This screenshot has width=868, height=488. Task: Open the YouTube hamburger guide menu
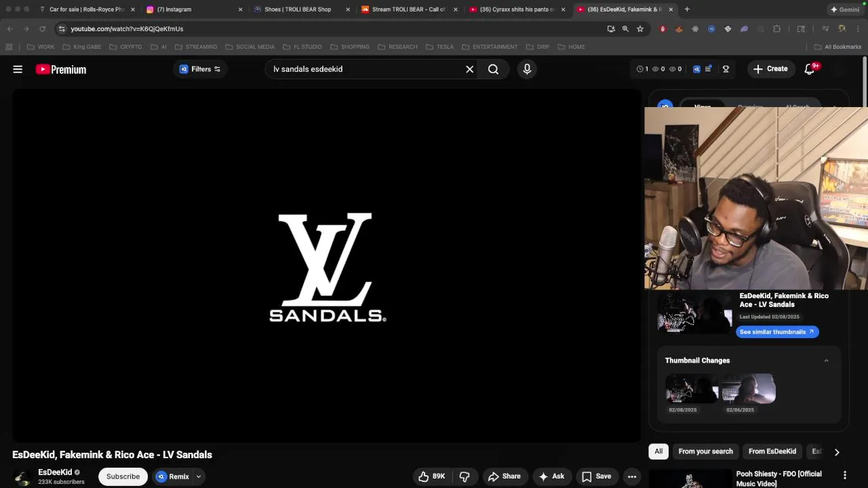18,69
